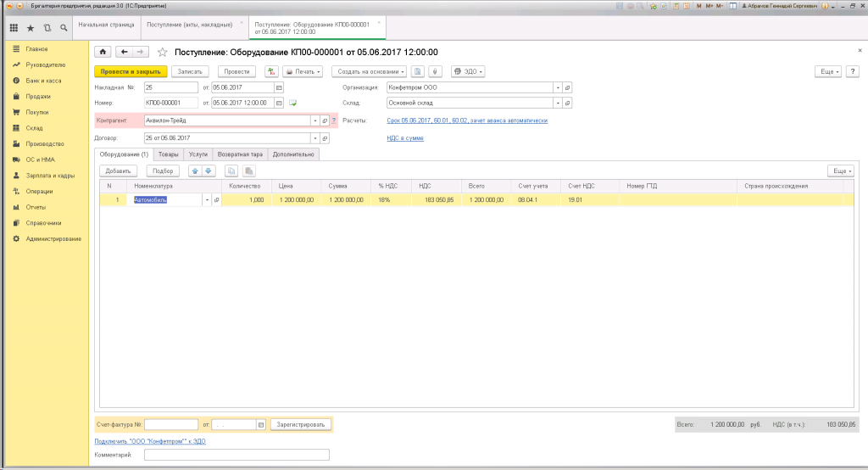The width and height of the screenshot is (868, 470).
Task: Add document to favorites star
Action: (x=162, y=52)
